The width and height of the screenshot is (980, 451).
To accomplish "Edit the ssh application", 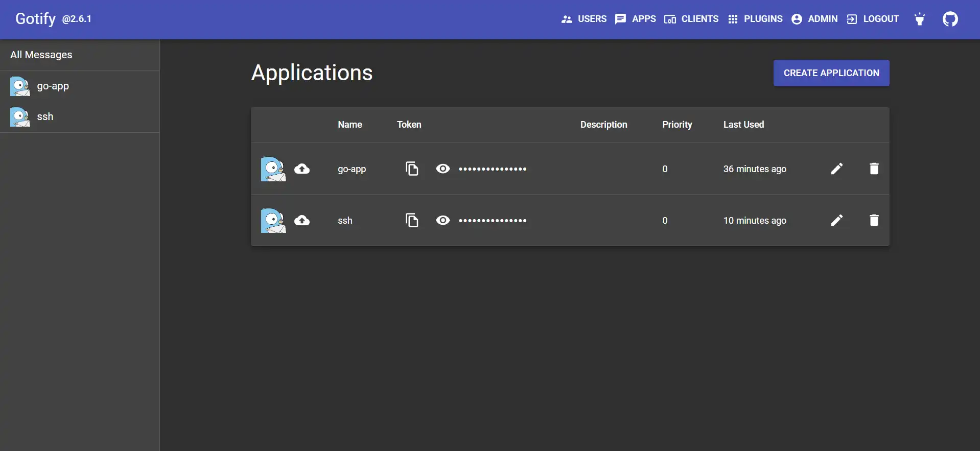I will click(836, 220).
